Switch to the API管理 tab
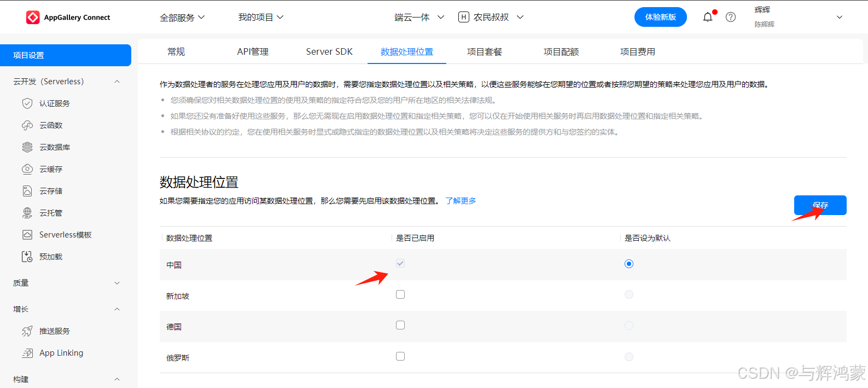The height and width of the screenshot is (388, 868). pyautogui.click(x=253, y=51)
